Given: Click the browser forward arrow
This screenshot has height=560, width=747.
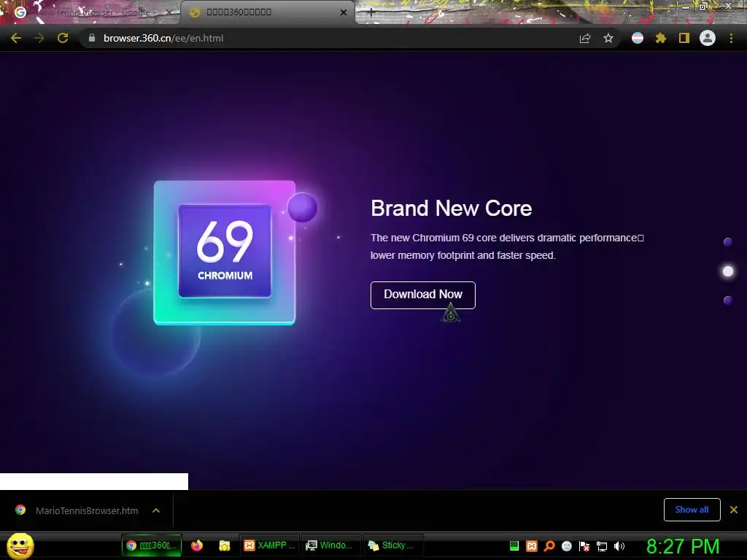Looking at the screenshot, I should (39, 38).
